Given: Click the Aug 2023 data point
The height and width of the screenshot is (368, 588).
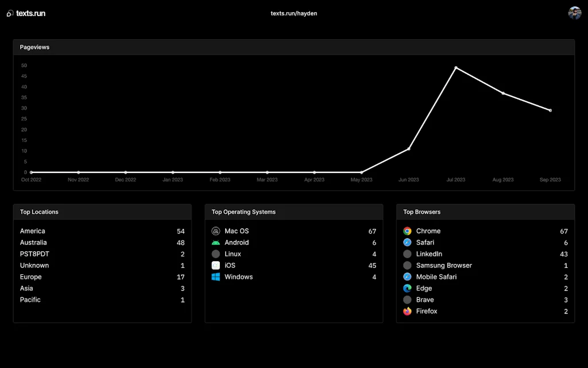Looking at the screenshot, I should point(503,93).
